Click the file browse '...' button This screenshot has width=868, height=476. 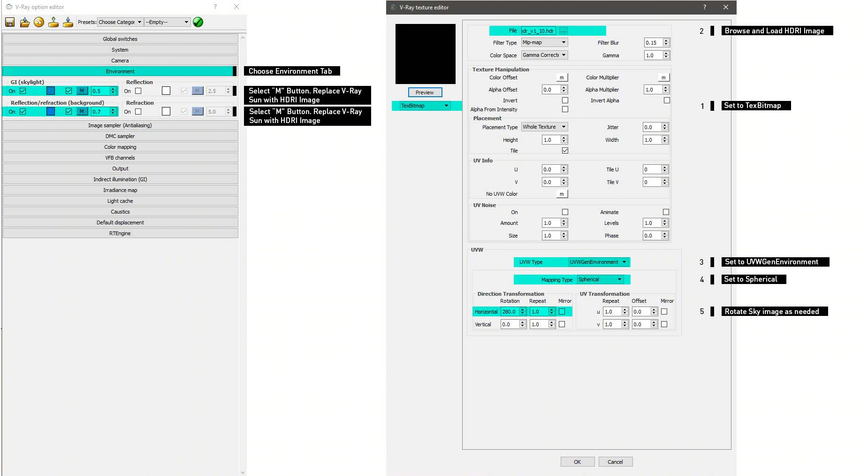coord(563,31)
